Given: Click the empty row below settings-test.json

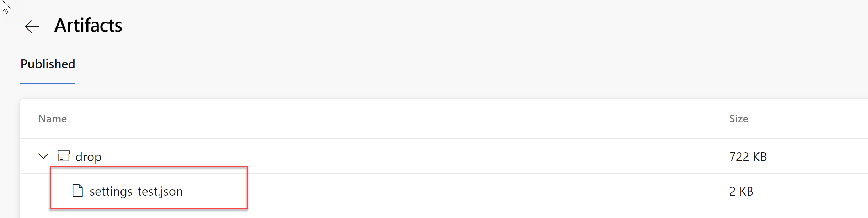Looking at the screenshot, I should (391, 213).
